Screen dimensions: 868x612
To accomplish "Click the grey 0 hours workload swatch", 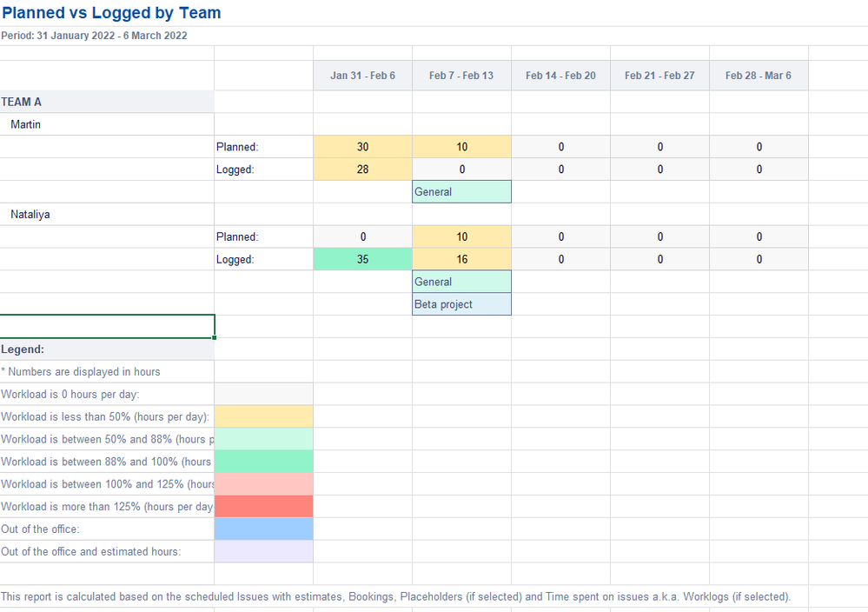I will click(x=264, y=395).
